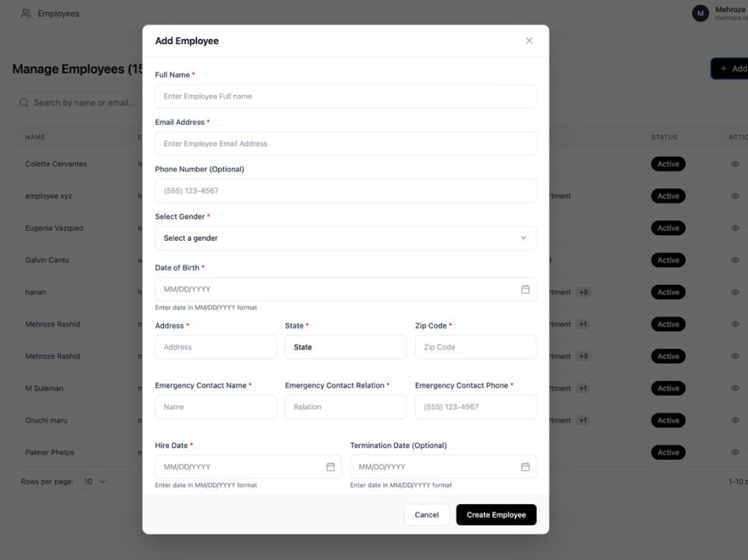Close the Add Employee dialog
This screenshot has width=748, height=560.
[529, 40]
